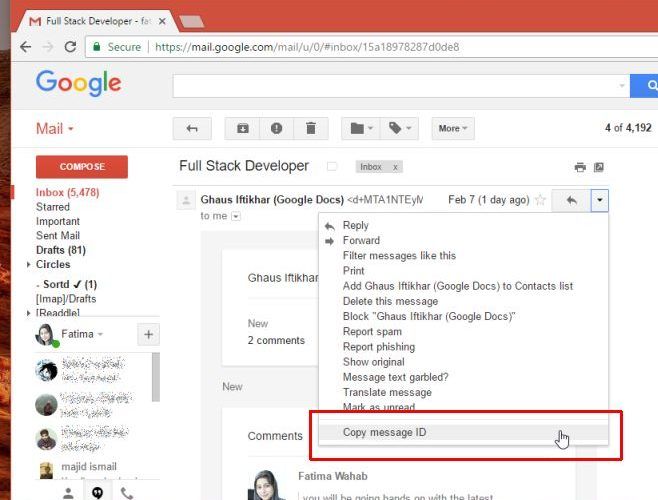Click the back to inbox arrow button
Image resolution: width=658 pixels, height=500 pixels.
[x=192, y=128]
